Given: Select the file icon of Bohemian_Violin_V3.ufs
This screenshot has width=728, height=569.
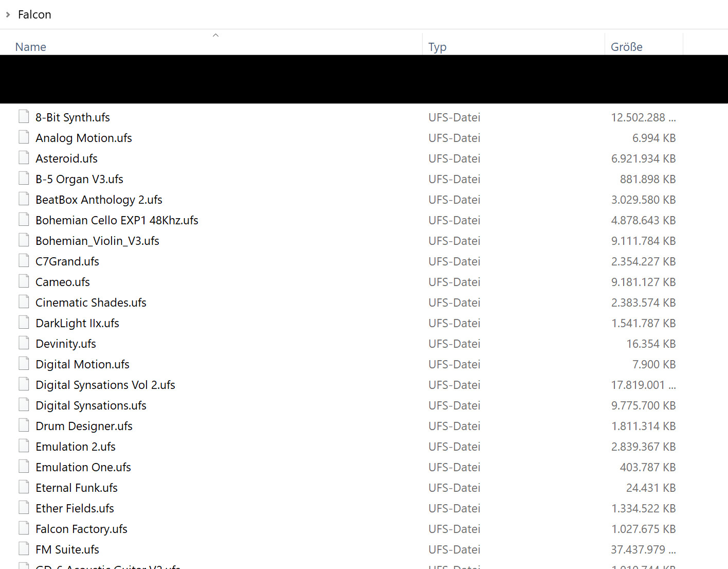Looking at the screenshot, I should pos(24,240).
